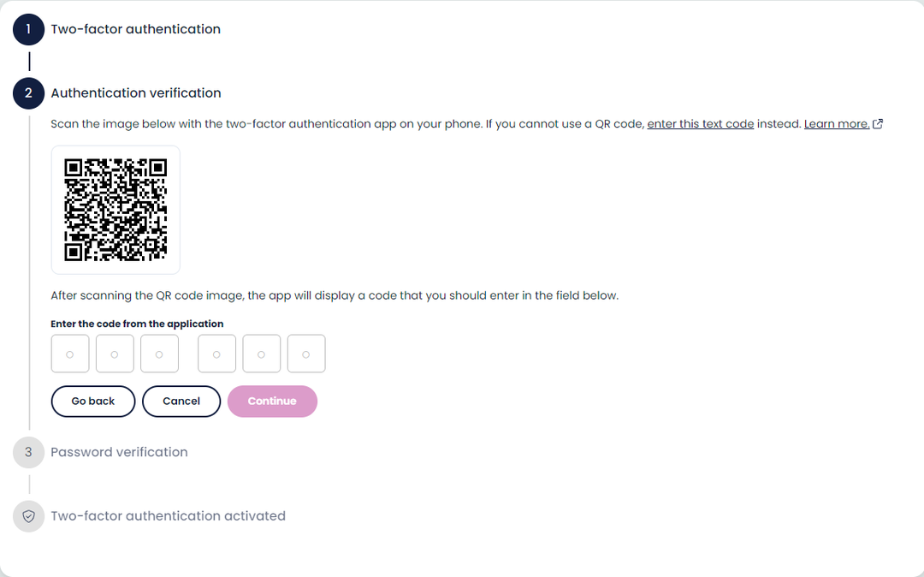Image resolution: width=924 pixels, height=577 pixels.
Task: Click the step 2 circle icon
Action: (x=28, y=93)
